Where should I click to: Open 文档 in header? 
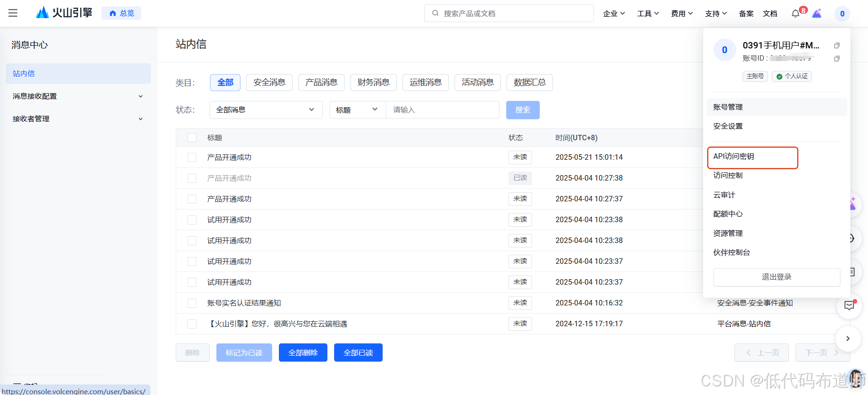click(x=770, y=14)
